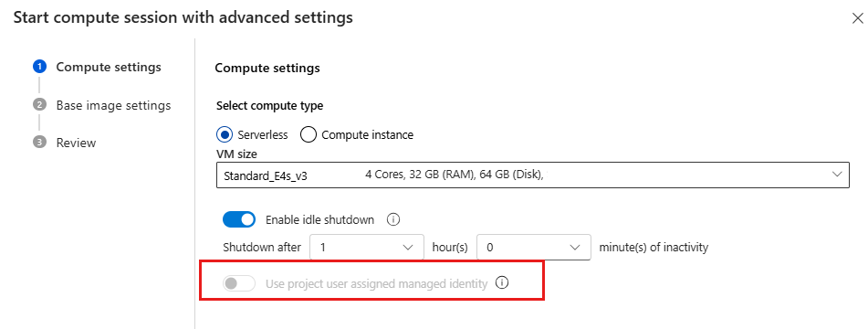Open the shutdown hours dropdown
This screenshot has height=329, width=868.
tap(367, 247)
